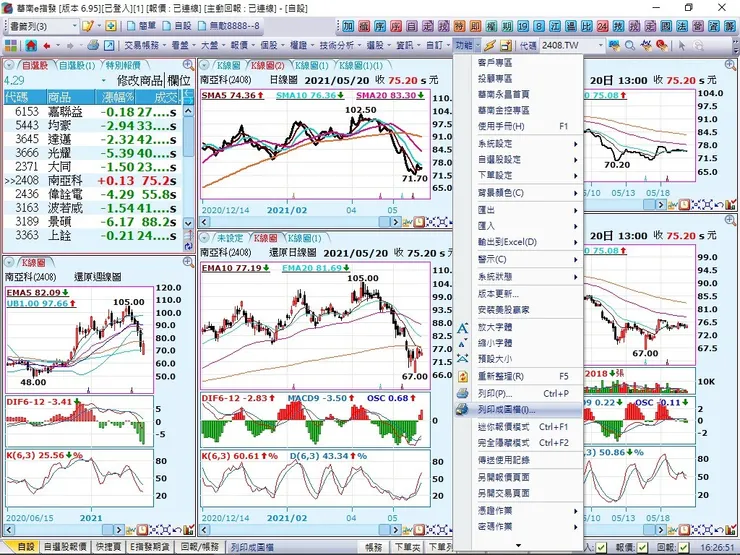Click the zoom magnifier on weekly K-chart panel
The image size is (740, 555).
pos(188,262)
